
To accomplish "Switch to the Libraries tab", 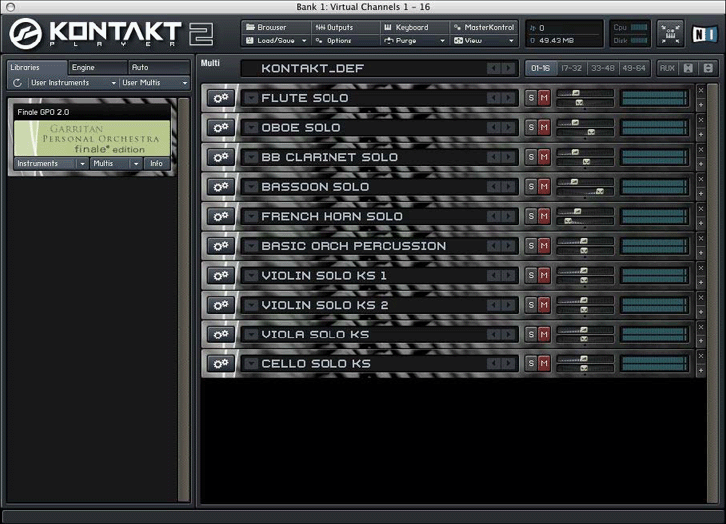I will (x=37, y=68).
